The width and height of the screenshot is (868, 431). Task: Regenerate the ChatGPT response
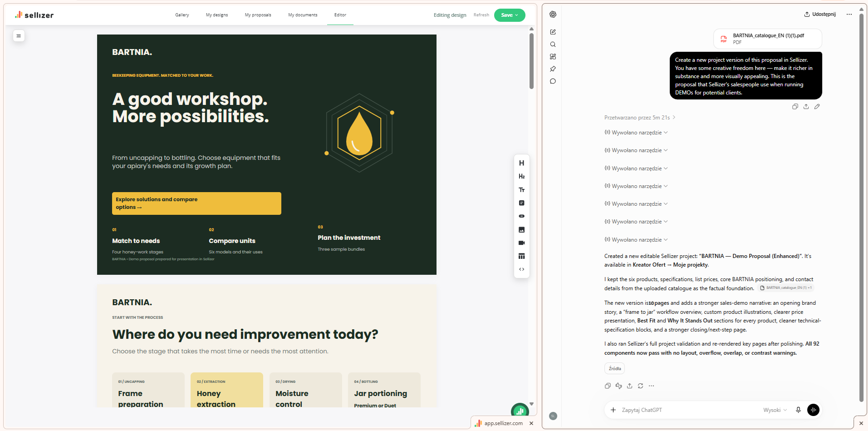640,386
